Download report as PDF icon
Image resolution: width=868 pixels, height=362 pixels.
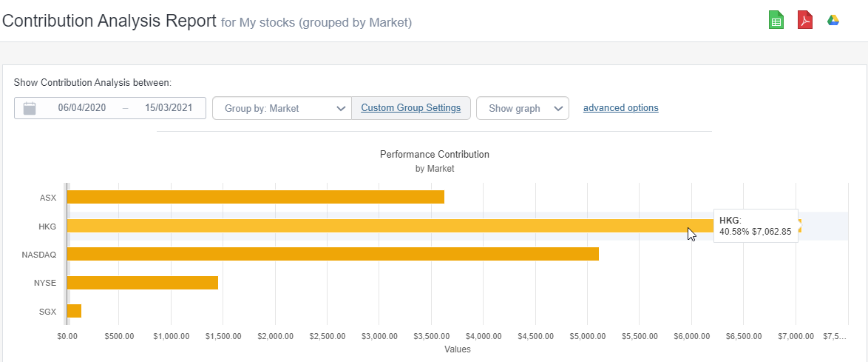[x=805, y=20]
